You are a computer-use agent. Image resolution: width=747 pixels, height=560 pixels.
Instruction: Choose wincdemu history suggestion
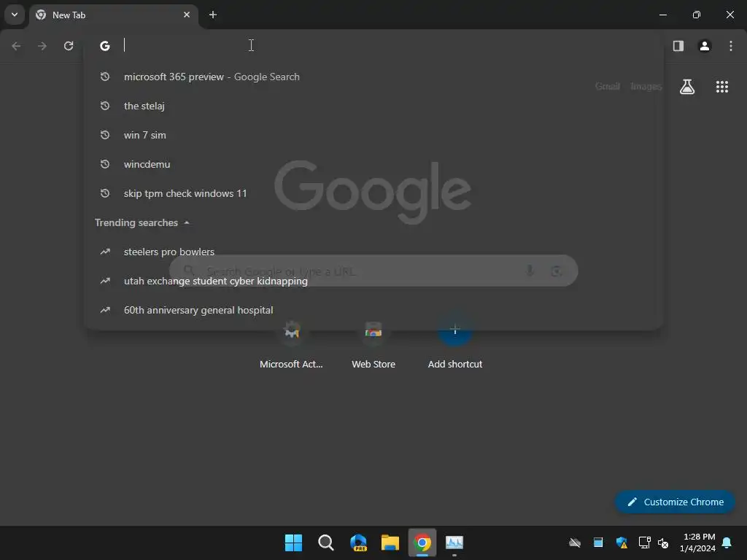tap(373, 164)
